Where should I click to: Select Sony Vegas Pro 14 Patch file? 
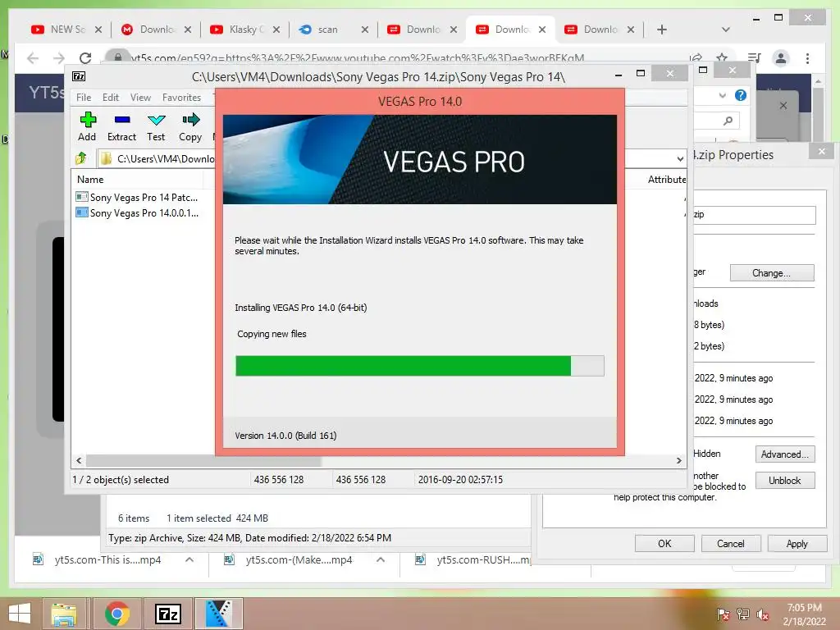point(137,197)
